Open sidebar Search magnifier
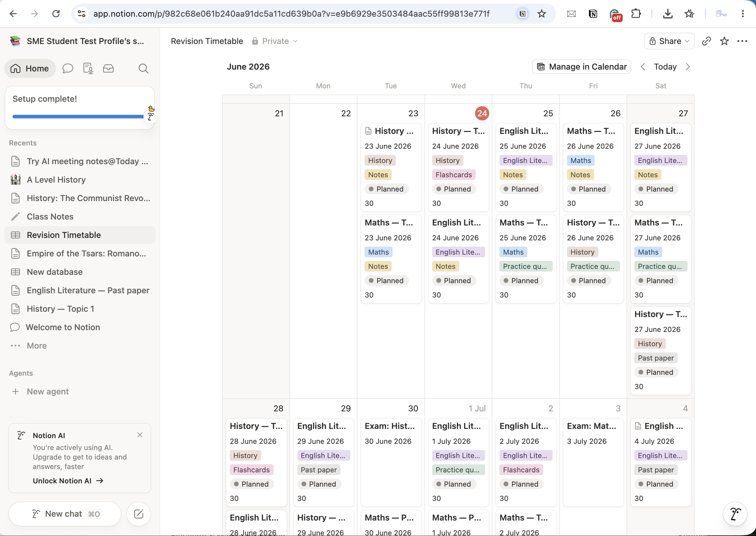This screenshot has width=756, height=536. tap(143, 68)
